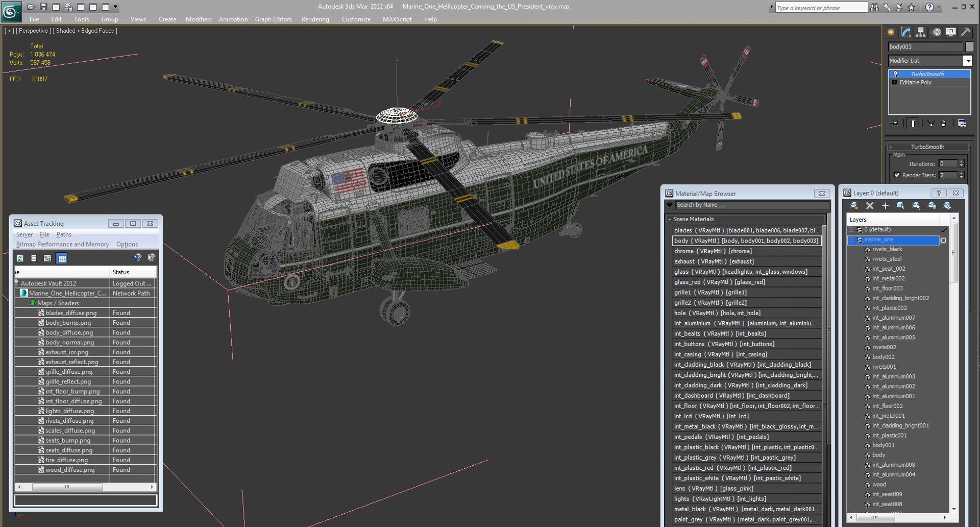Click the InfoCenter search binoculars icon
The height and width of the screenshot is (527, 980).
pyautogui.click(x=874, y=7)
